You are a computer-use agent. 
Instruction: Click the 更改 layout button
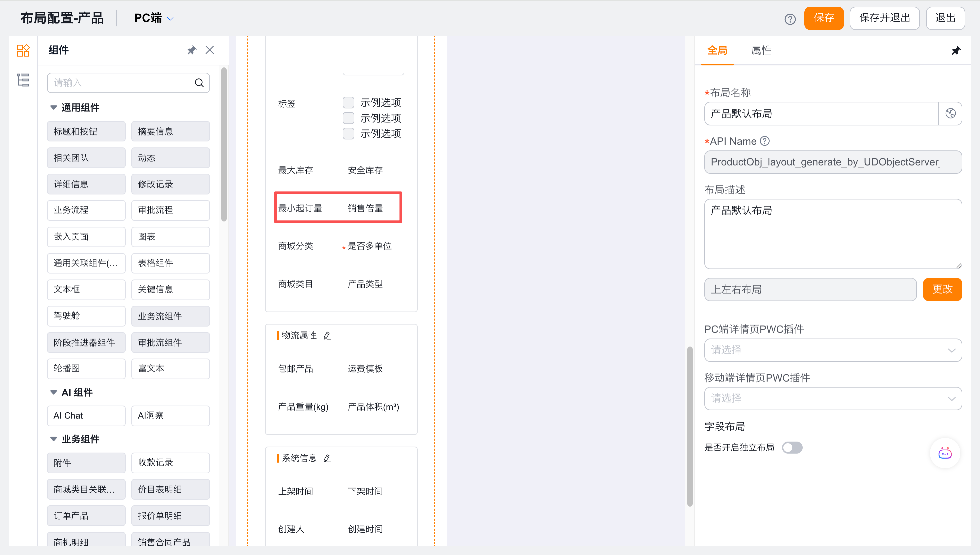point(942,290)
